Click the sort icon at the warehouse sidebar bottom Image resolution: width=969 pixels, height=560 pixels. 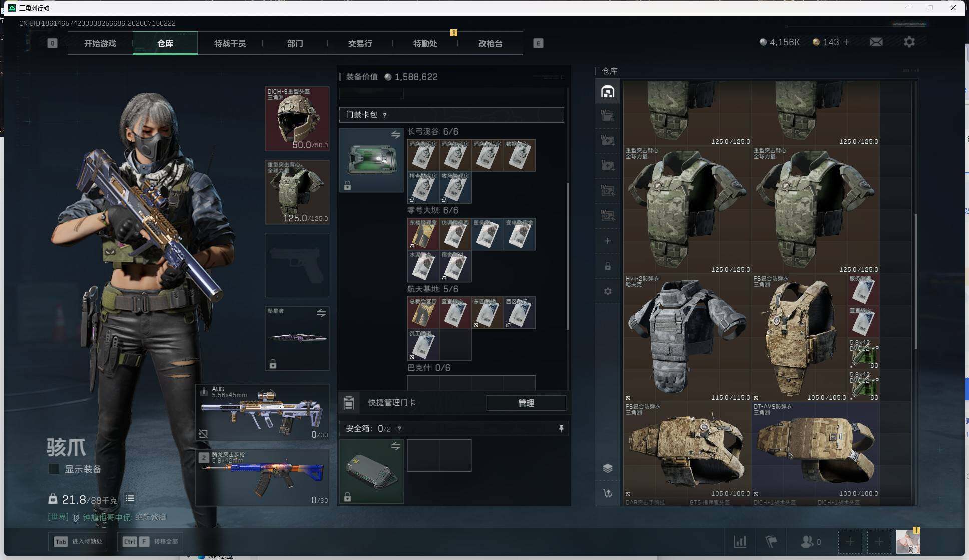tap(608, 493)
